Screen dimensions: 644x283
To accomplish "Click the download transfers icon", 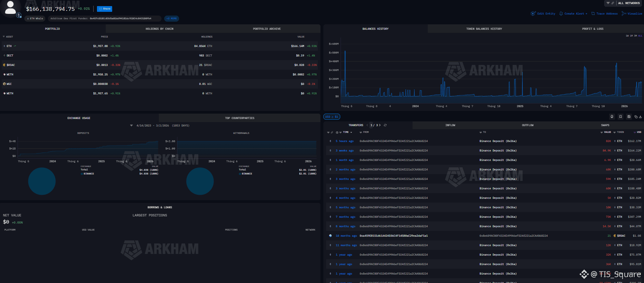I will [x=640, y=117].
